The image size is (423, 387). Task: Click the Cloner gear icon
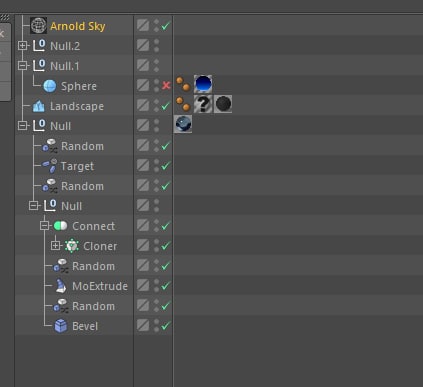point(71,246)
